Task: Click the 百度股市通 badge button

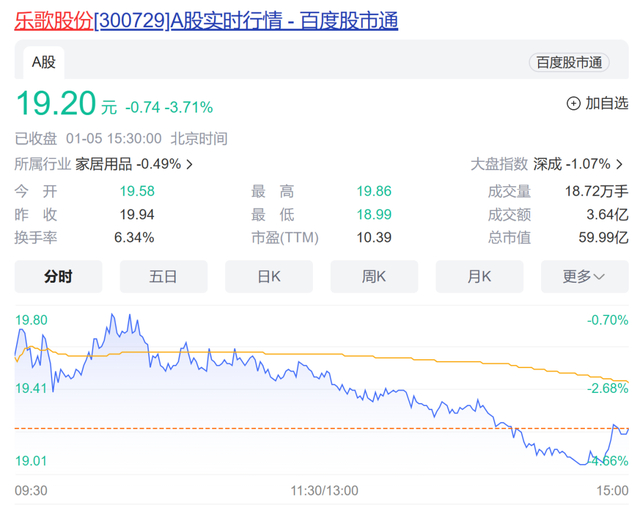Action: coord(569,62)
